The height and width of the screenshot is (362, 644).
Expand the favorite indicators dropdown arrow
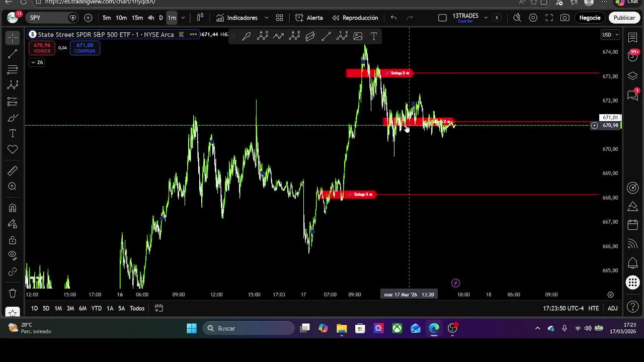[266, 18]
